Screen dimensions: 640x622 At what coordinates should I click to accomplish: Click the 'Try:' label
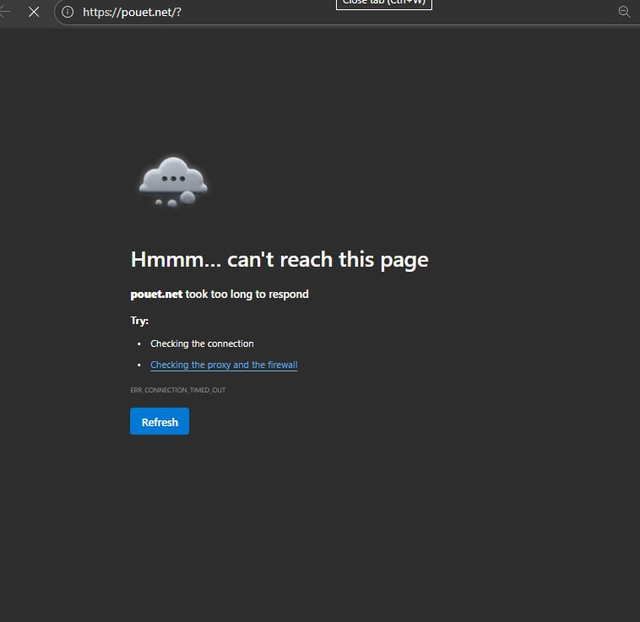(x=139, y=321)
